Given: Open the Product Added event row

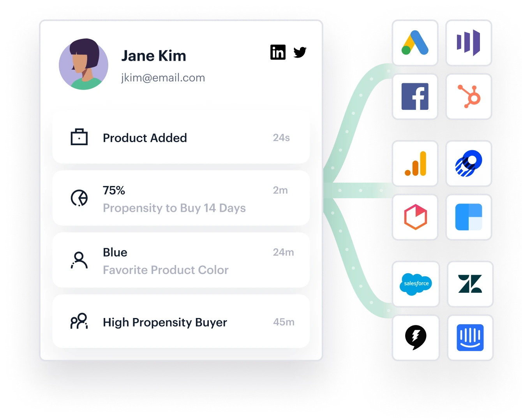Looking at the screenshot, I should click(x=181, y=137).
